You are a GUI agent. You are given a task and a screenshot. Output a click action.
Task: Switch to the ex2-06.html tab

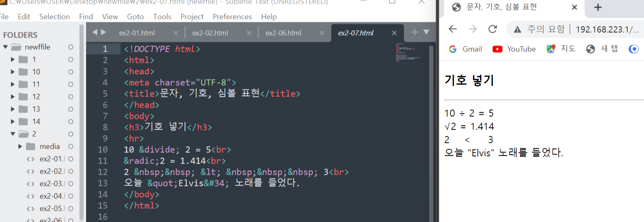pyautogui.click(x=284, y=33)
